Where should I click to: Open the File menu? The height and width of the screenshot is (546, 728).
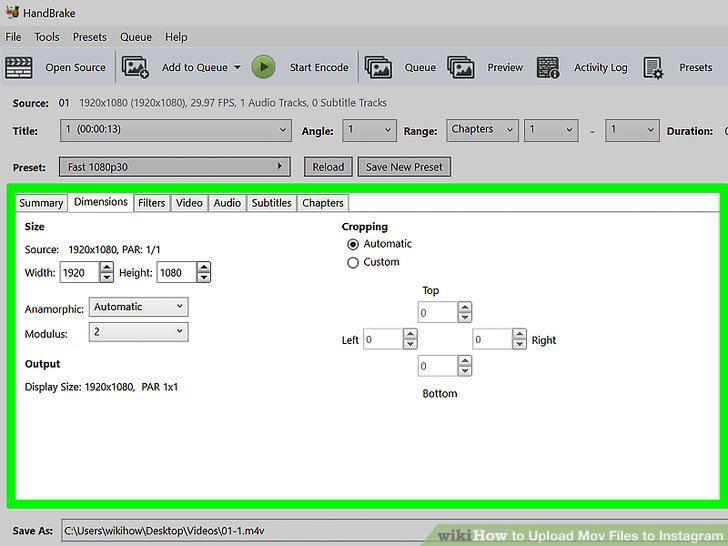[x=13, y=37]
